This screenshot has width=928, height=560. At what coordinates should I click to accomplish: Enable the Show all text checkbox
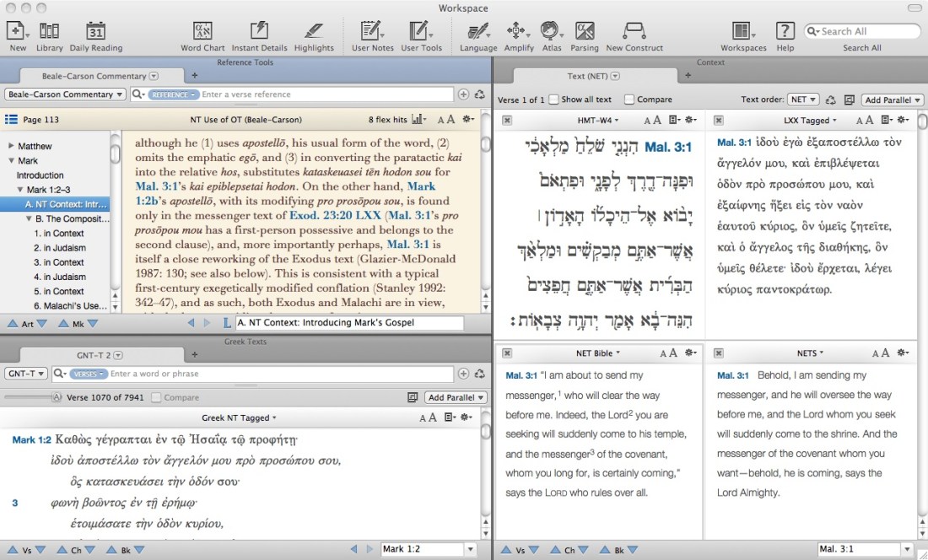(x=553, y=100)
